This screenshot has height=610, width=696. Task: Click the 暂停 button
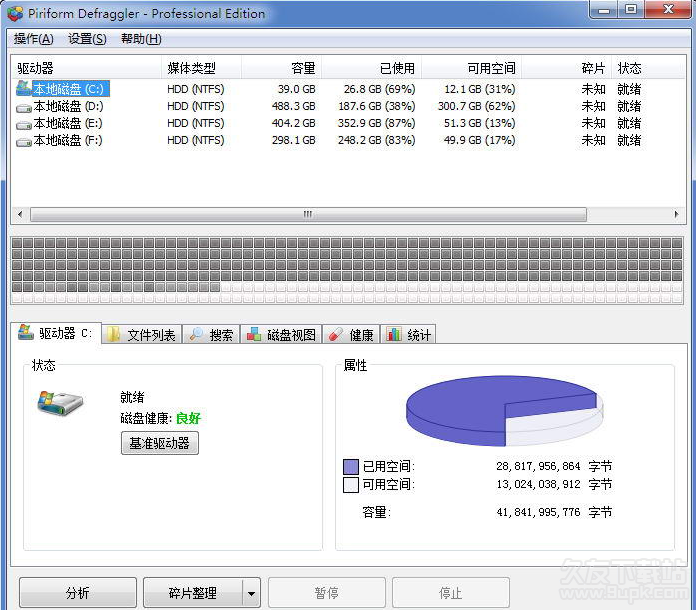pos(326,592)
